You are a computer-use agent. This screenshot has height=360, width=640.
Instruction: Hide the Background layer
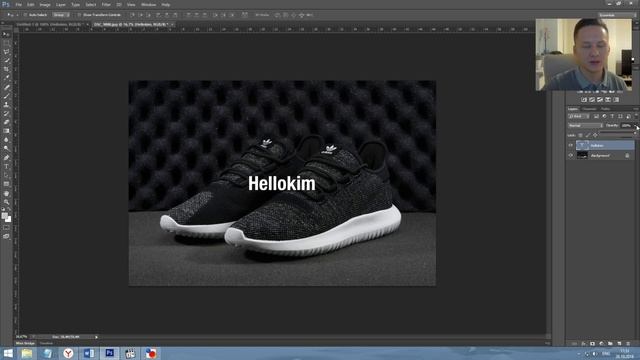571,156
